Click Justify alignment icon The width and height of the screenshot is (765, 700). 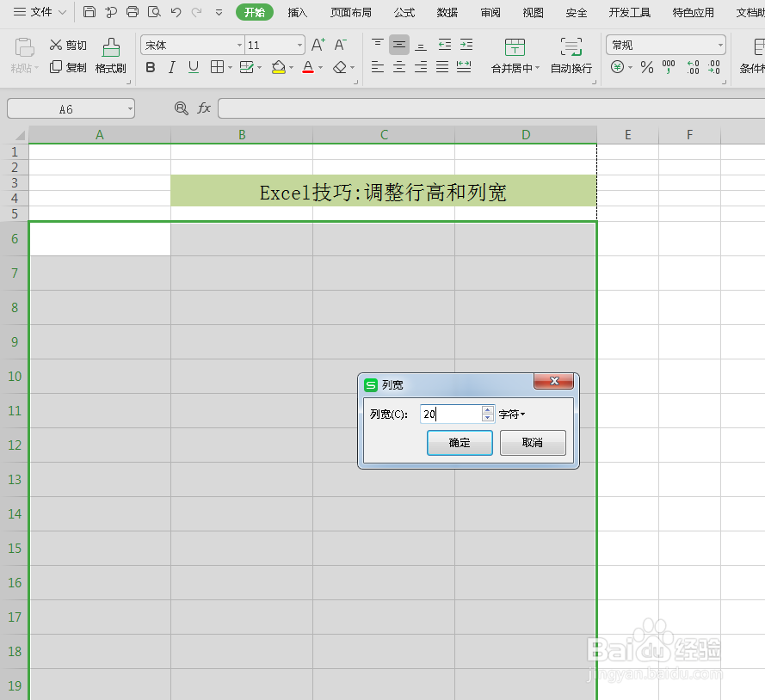click(x=442, y=67)
